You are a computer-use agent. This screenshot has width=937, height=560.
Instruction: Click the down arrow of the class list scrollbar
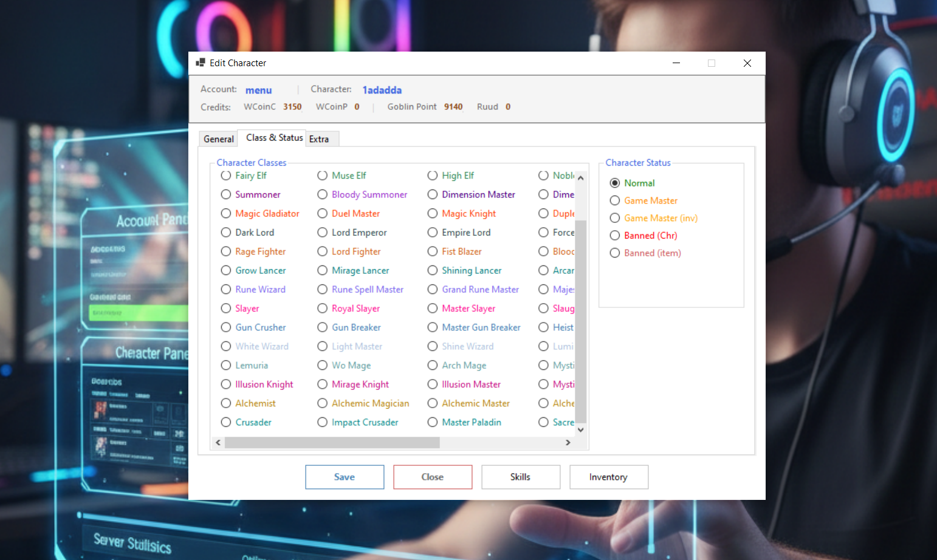580,429
